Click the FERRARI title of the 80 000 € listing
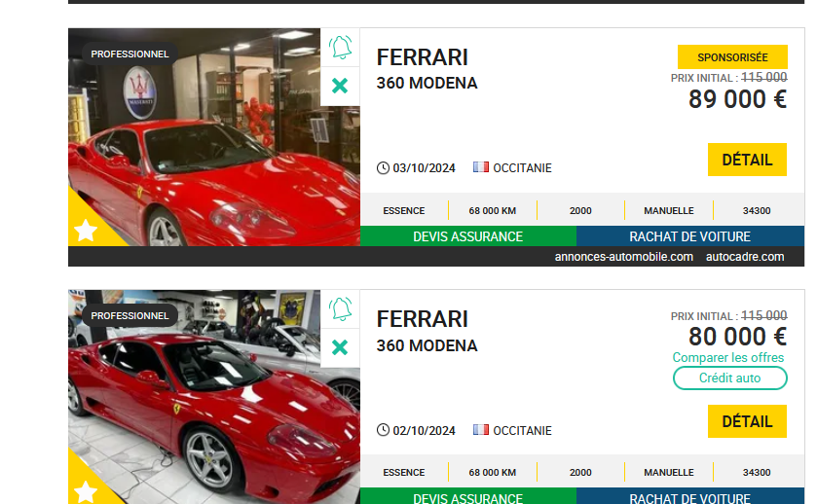The image size is (817, 504). point(422,319)
